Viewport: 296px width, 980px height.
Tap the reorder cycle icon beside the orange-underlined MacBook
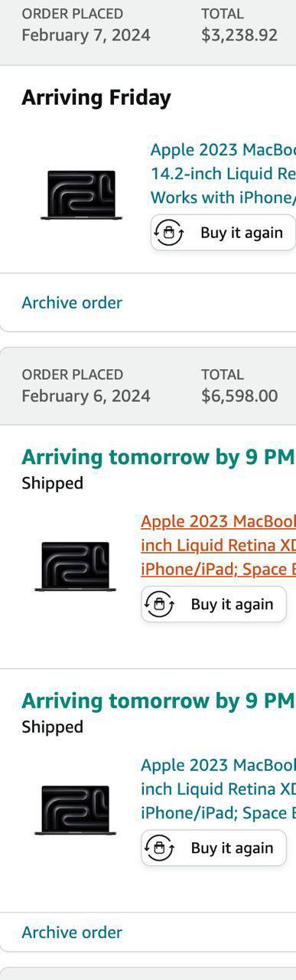pos(159,604)
